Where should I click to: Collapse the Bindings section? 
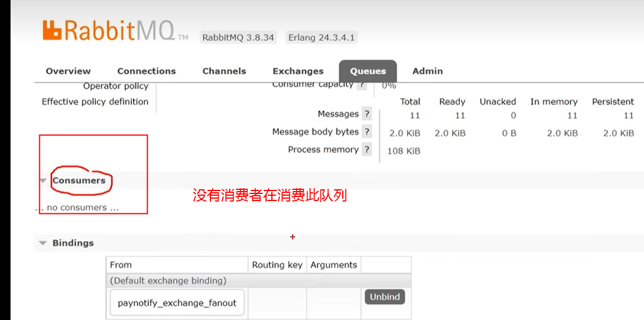tap(42, 243)
